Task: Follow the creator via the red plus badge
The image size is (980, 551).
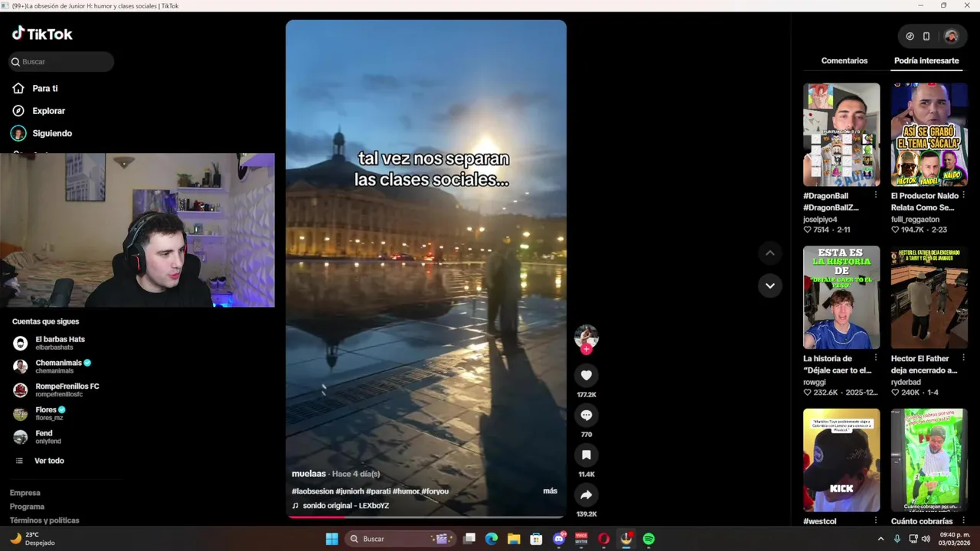Action: pos(586,349)
